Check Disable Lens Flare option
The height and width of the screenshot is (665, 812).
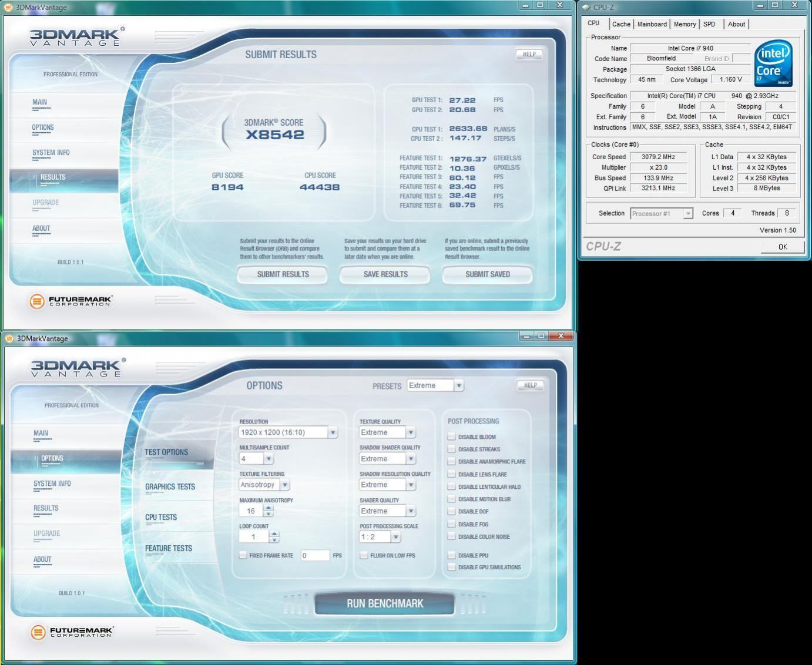pos(451,474)
